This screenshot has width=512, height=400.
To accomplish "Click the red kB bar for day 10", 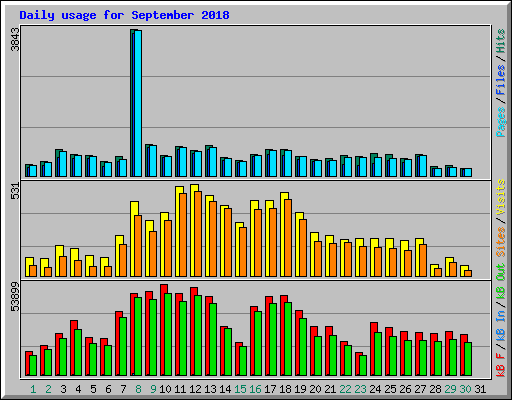I will (x=162, y=330).
